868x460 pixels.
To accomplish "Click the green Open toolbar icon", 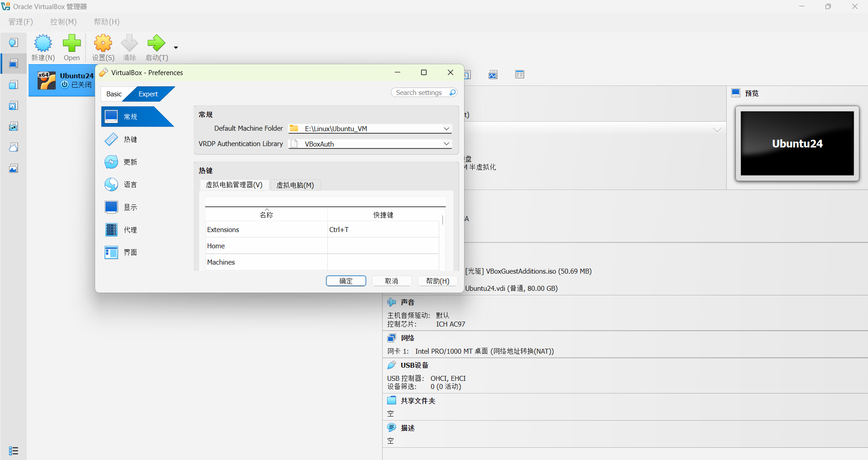I will tap(72, 47).
